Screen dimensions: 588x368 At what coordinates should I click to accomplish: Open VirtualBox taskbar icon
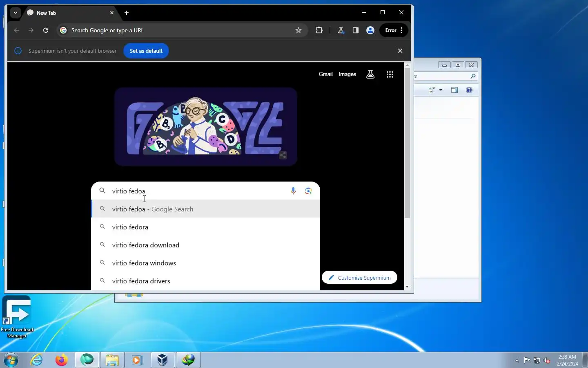163,360
